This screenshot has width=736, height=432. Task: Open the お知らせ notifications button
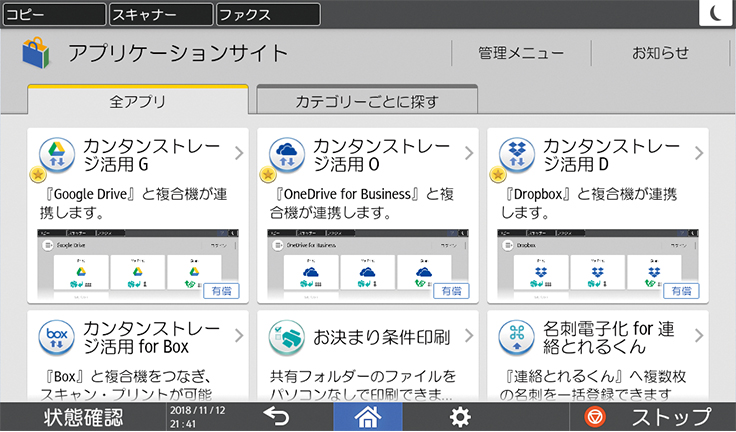tap(660, 53)
